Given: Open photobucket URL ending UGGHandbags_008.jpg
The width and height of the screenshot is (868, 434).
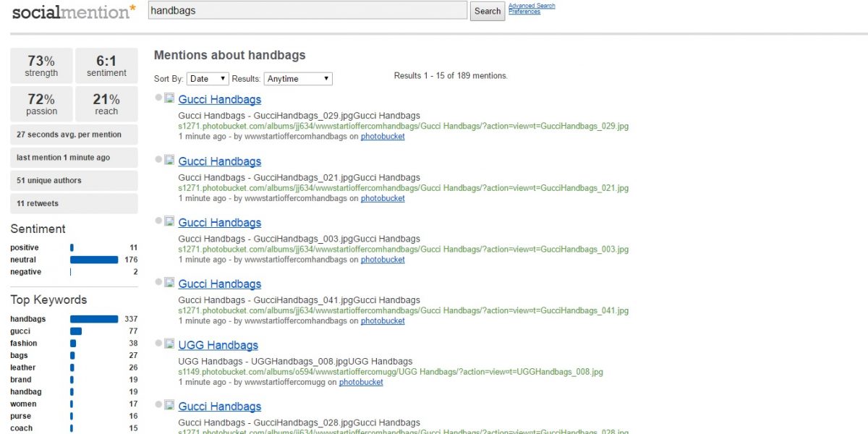Looking at the screenshot, I should pos(391,372).
